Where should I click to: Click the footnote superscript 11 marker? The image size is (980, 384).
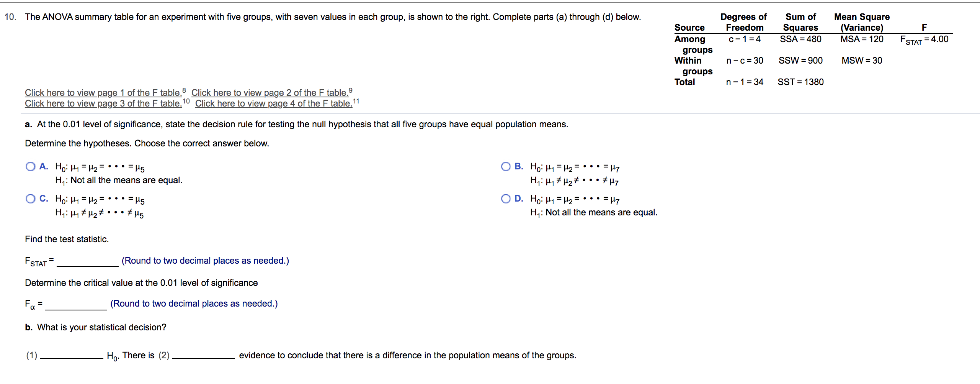tap(356, 101)
